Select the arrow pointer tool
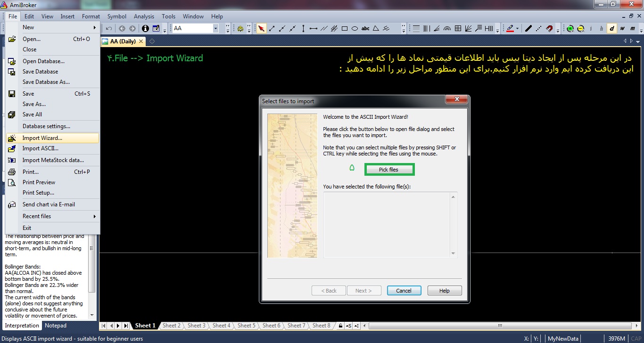 coord(261,28)
